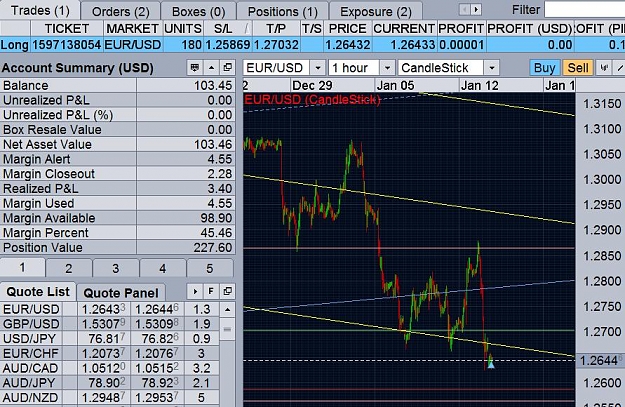
Task: Click the quote list scroll-up arrow
Action: pos(227,309)
